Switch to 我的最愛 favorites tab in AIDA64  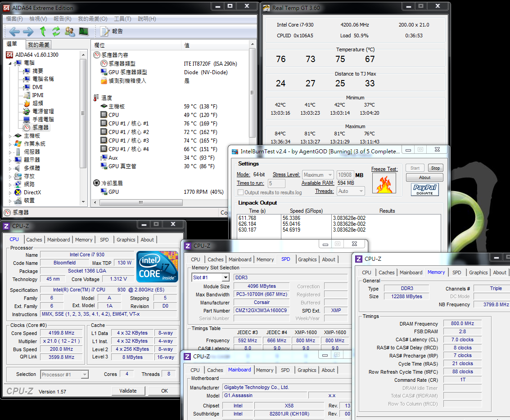point(39,45)
